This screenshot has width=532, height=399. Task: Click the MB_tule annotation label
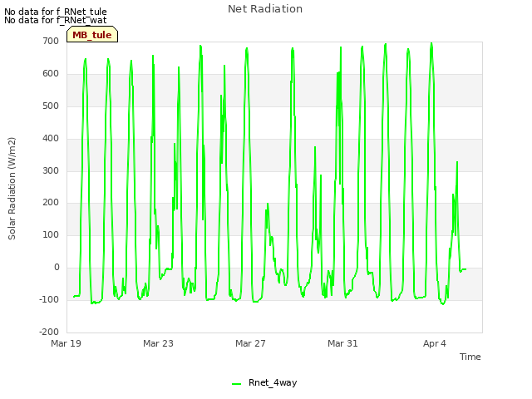coord(92,35)
